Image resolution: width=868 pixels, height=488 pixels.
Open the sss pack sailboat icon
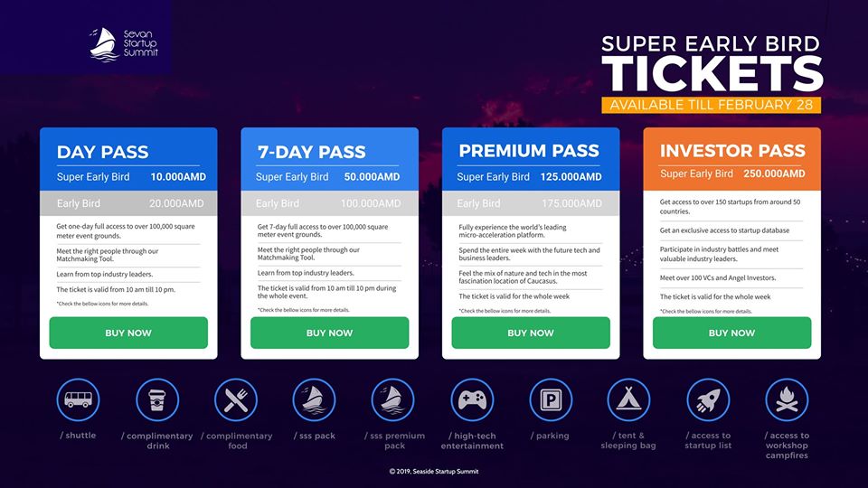(x=314, y=399)
